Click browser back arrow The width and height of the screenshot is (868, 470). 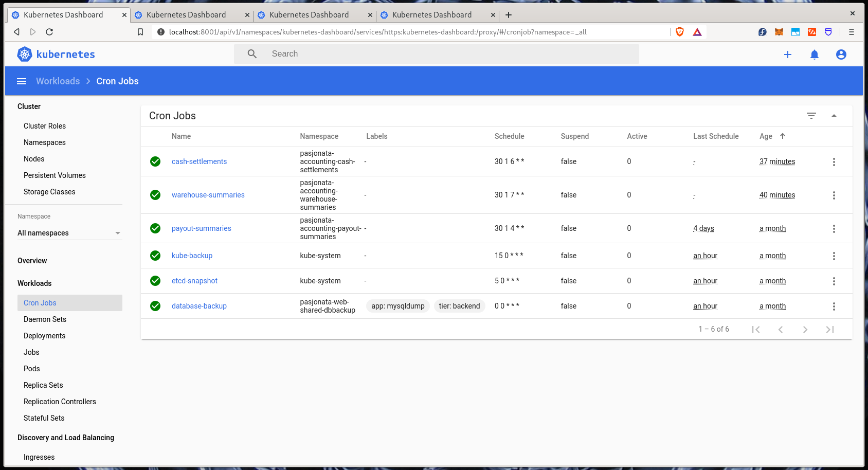(16, 32)
